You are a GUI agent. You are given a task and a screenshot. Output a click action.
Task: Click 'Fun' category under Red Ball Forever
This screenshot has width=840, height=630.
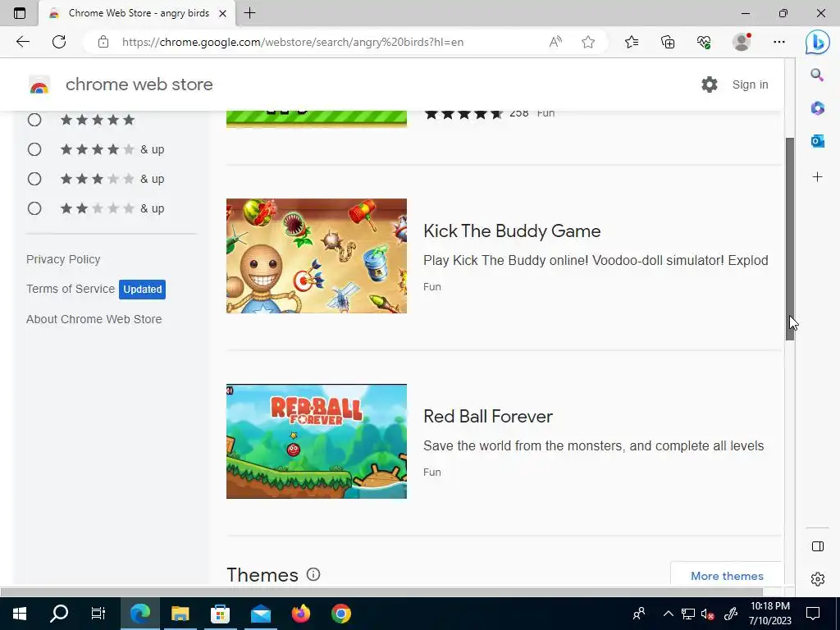(x=431, y=472)
